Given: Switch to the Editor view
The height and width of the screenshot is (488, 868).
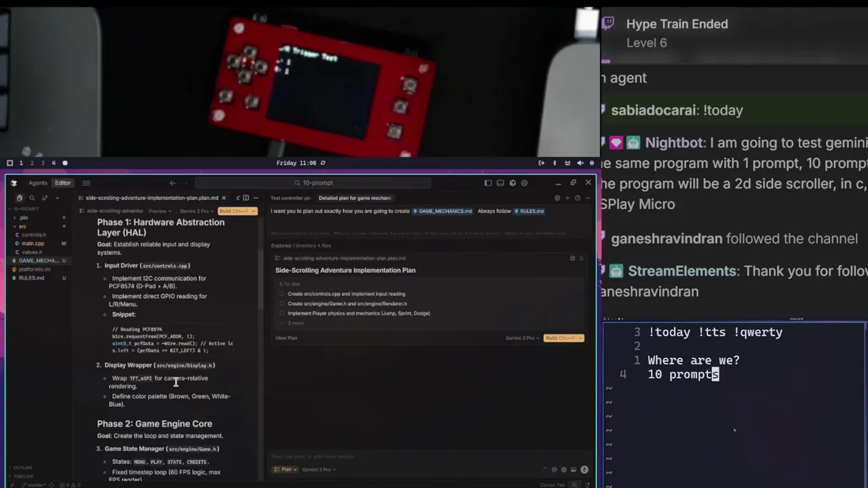Looking at the screenshot, I should point(62,183).
